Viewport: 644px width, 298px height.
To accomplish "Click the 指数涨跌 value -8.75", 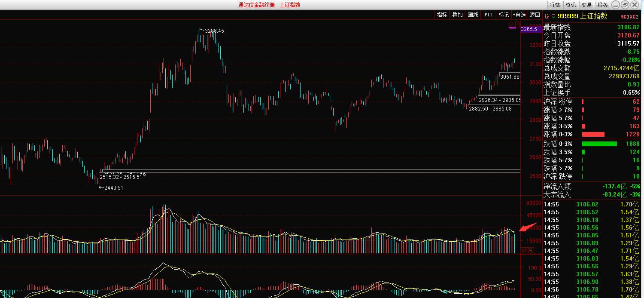I will click(x=632, y=52).
